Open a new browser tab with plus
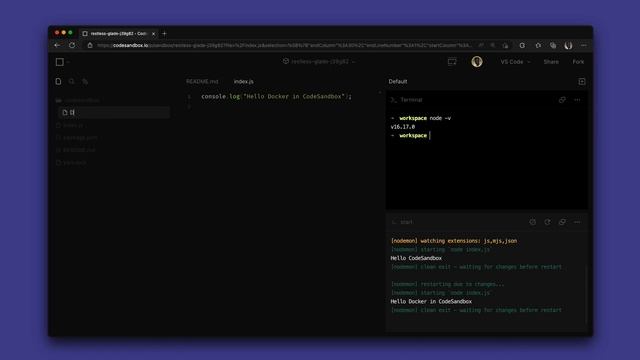 click(x=164, y=33)
